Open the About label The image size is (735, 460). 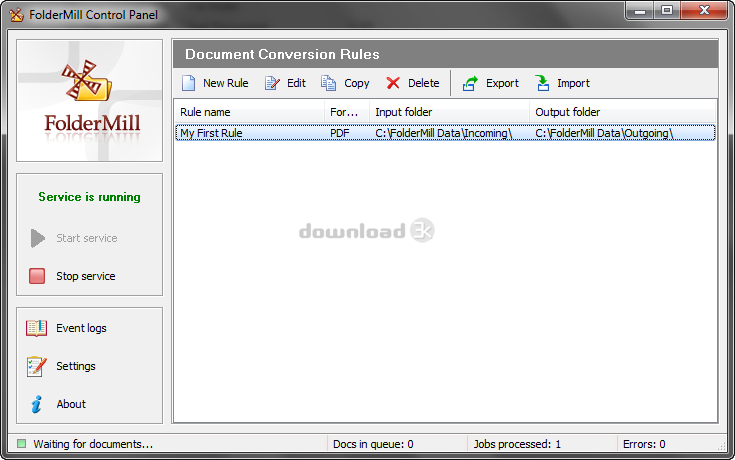point(71,404)
